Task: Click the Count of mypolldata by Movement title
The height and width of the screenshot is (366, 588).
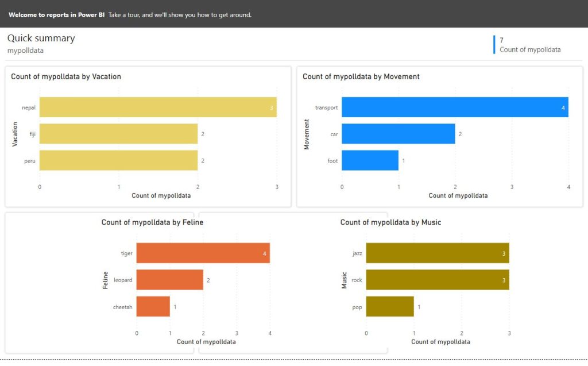Action: tap(361, 76)
